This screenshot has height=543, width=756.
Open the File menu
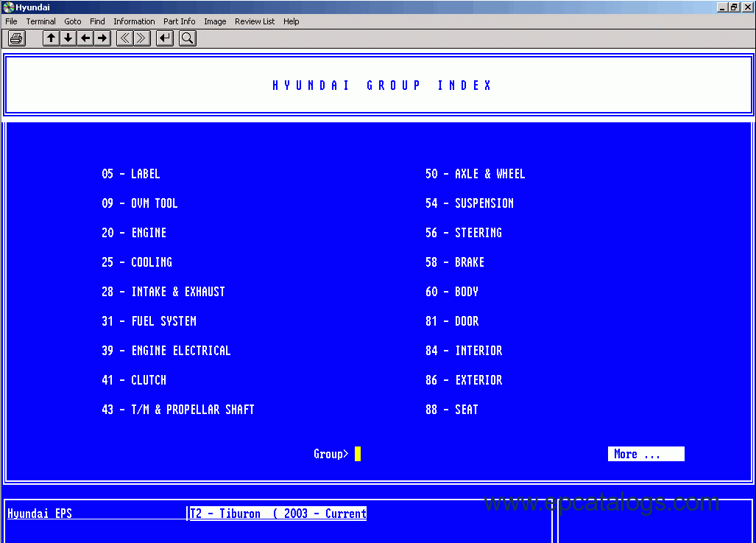pos(11,21)
